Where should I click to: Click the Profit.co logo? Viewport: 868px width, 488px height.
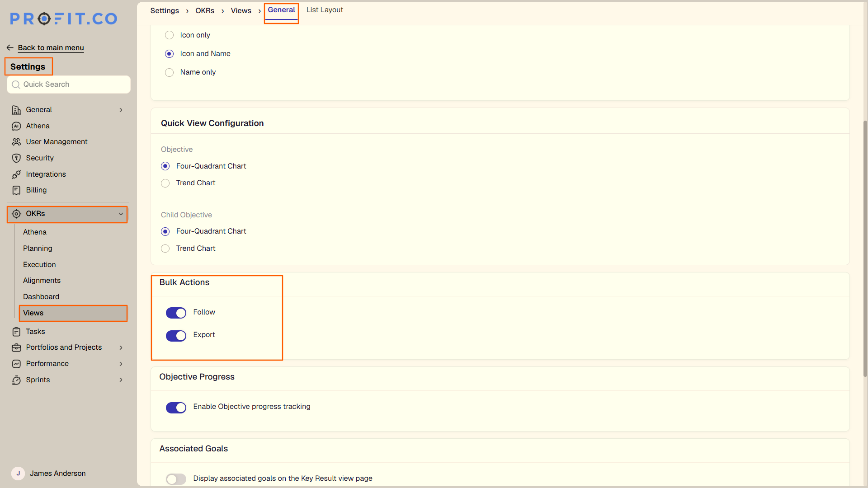(64, 19)
